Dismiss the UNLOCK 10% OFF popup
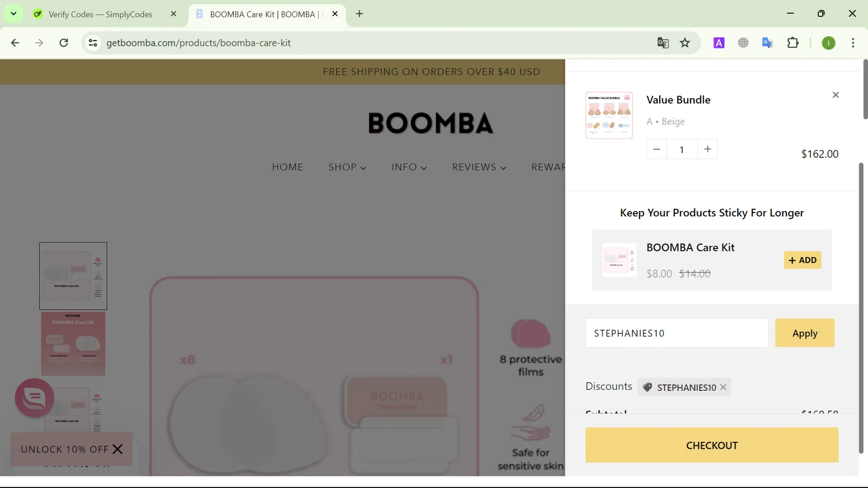The image size is (868, 488). coord(117,449)
